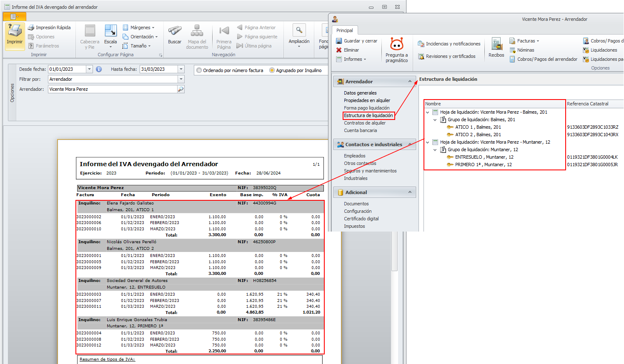624x364 pixels.
Task: Click lookup icon in Arrendador field
Action: 180,89
